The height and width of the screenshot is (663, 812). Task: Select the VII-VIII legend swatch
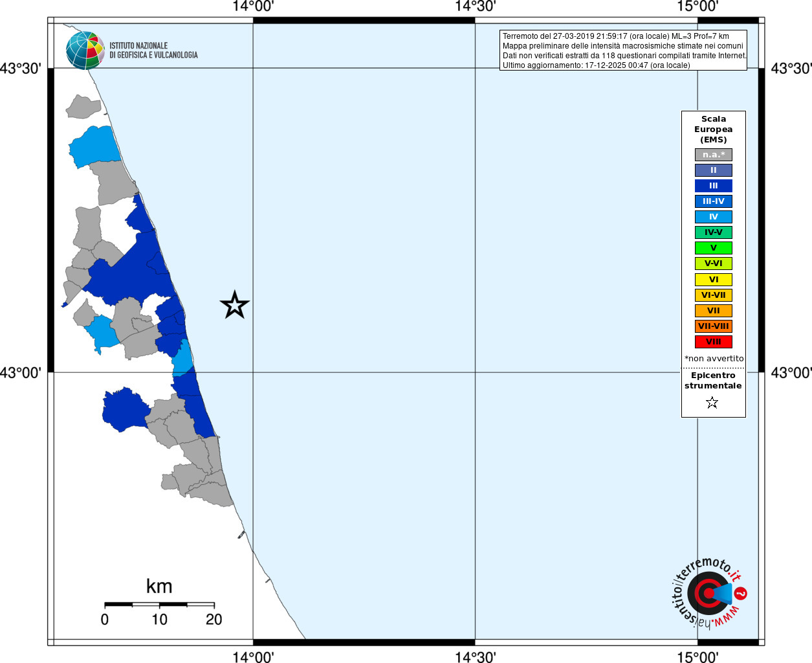pos(714,326)
